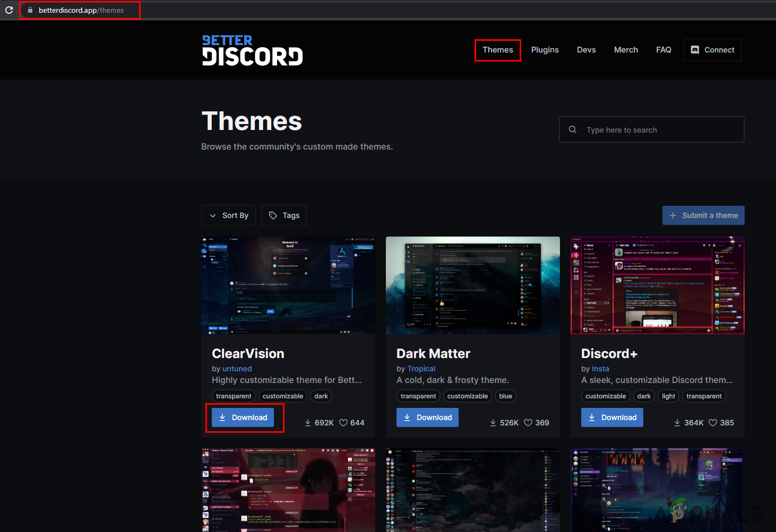
Task: Download the Discord+ theme
Action: point(613,417)
